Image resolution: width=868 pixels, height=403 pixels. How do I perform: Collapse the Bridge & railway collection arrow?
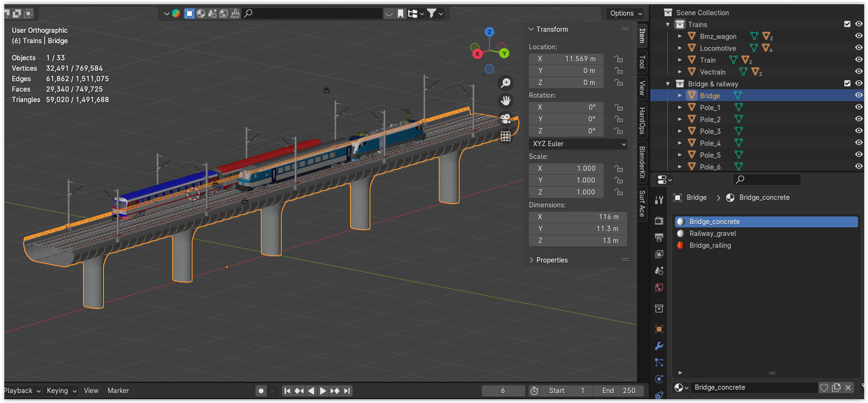pyautogui.click(x=668, y=84)
